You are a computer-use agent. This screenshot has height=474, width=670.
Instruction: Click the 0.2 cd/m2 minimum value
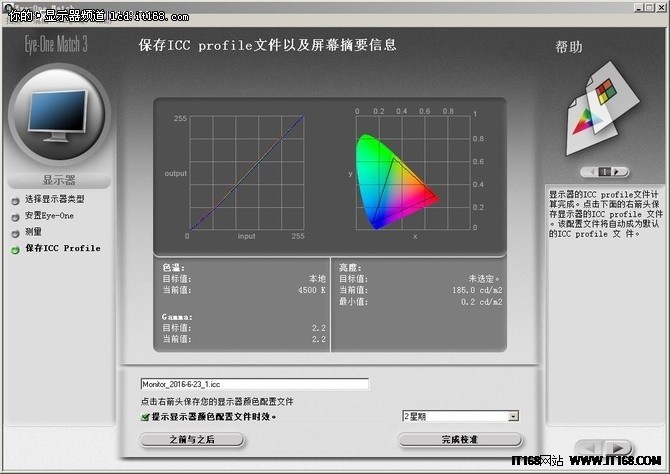coord(482,302)
